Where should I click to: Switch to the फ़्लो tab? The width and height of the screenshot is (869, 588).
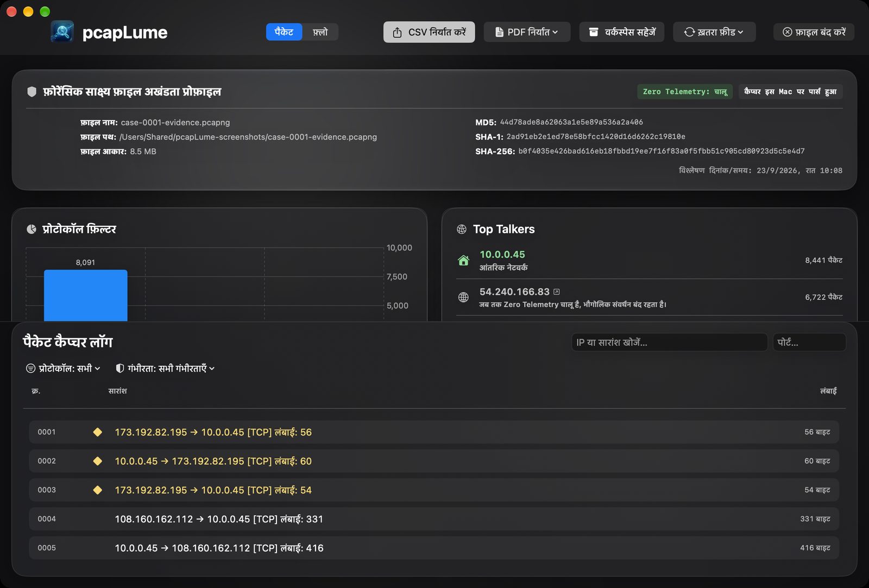pos(320,32)
